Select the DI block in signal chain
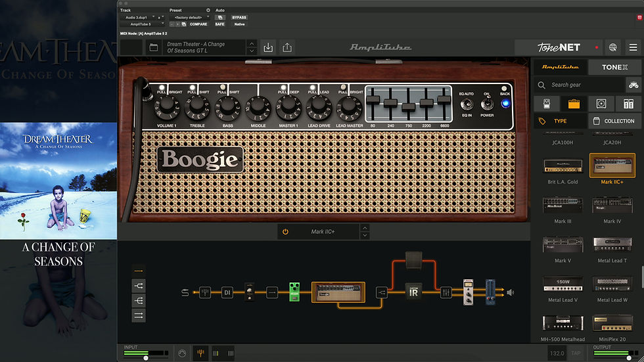This screenshot has height=362, width=644. pos(227,292)
